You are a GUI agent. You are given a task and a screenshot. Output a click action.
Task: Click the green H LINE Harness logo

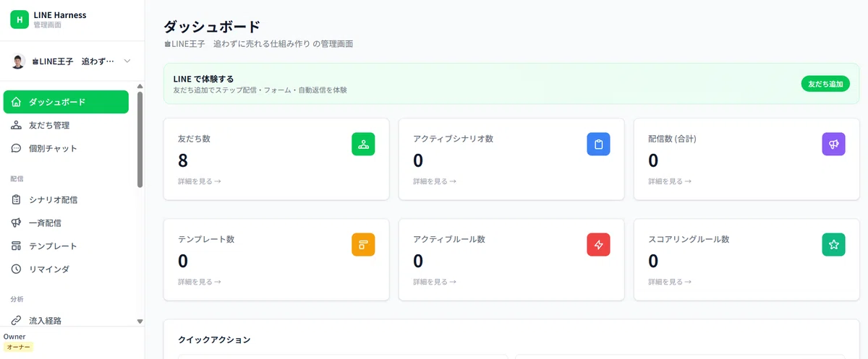(20, 20)
